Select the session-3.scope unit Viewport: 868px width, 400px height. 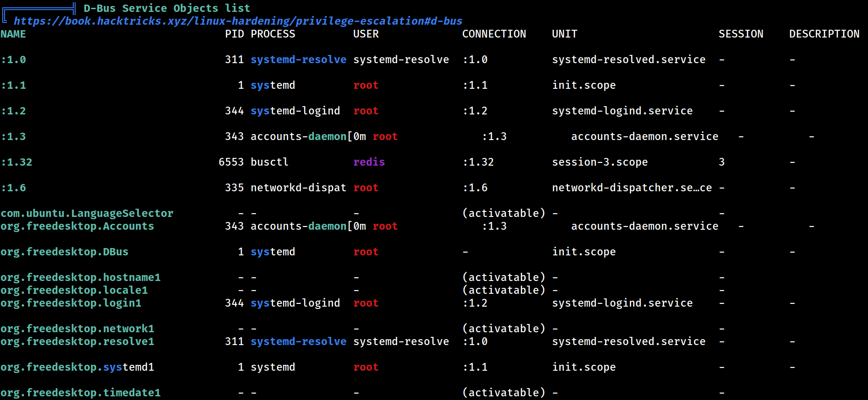(x=600, y=162)
